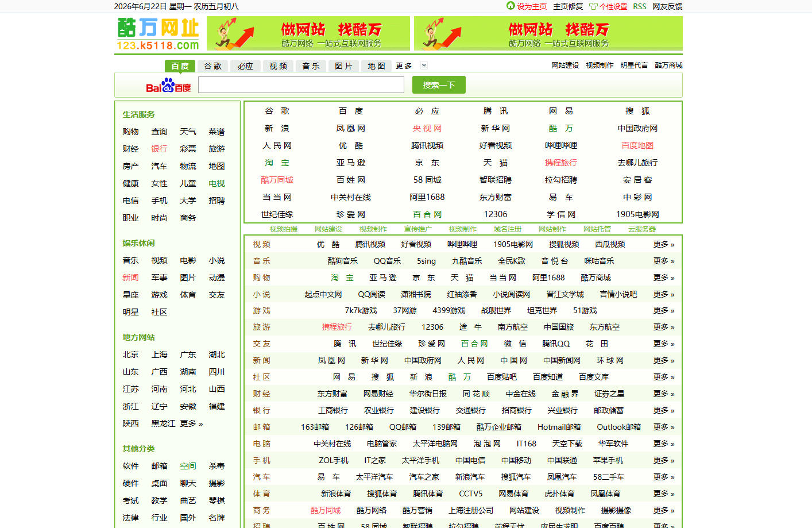Screen dimensions: 812x528
Task: Open the 云服务器 ad link
Action: [642, 229]
